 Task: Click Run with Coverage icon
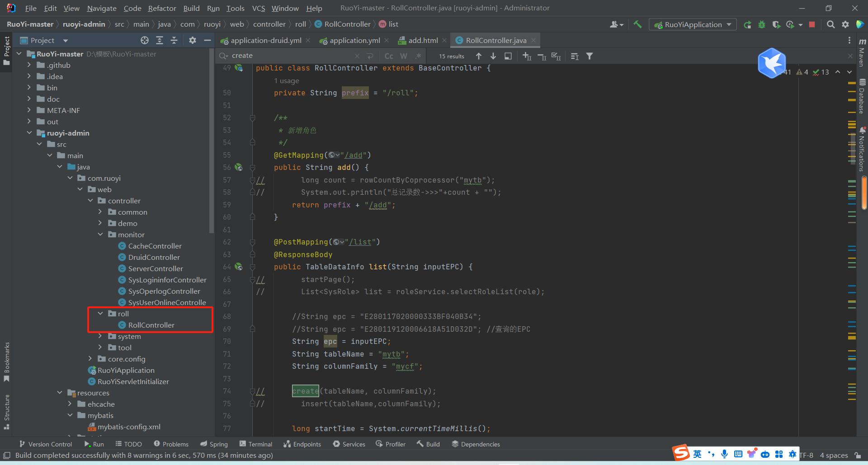(x=776, y=24)
